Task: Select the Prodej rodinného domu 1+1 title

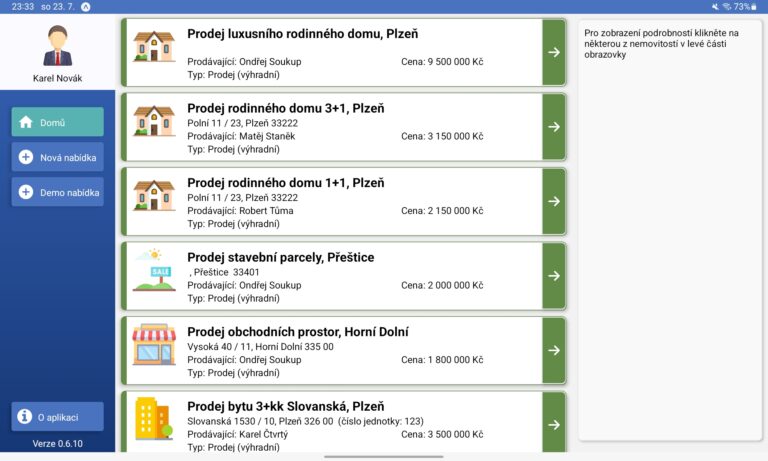Action: (285, 183)
